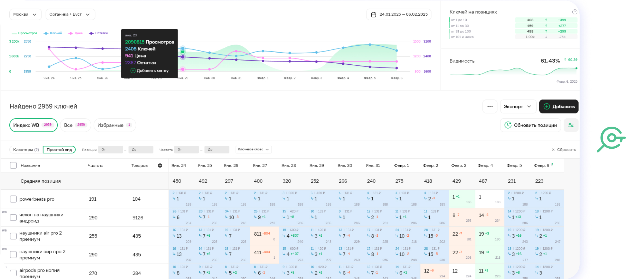This screenshot has width=644, height=279.
Task: Select the Избранные tab
Action: pos(115,125)
